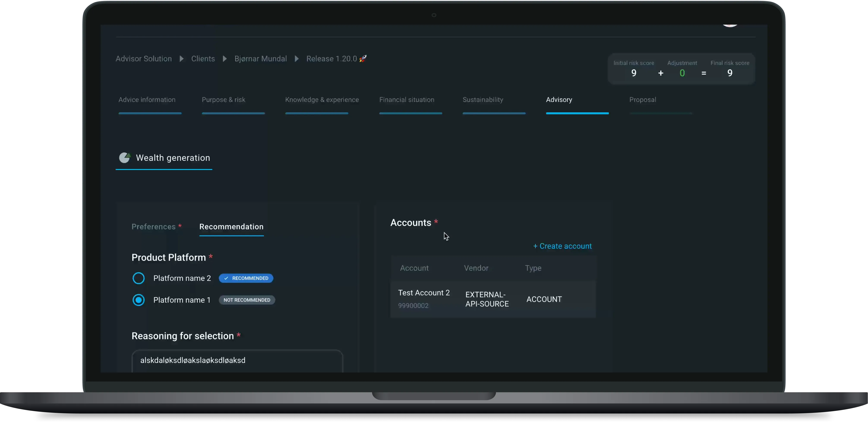Viewport: 868px width, 423px height.
Task: Select the Platform name 2 radio button
Action: click(139, 278)
